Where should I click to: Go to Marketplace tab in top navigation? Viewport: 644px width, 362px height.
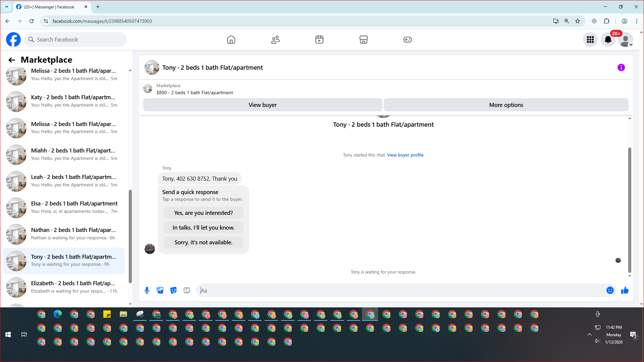tap(363, 40)
